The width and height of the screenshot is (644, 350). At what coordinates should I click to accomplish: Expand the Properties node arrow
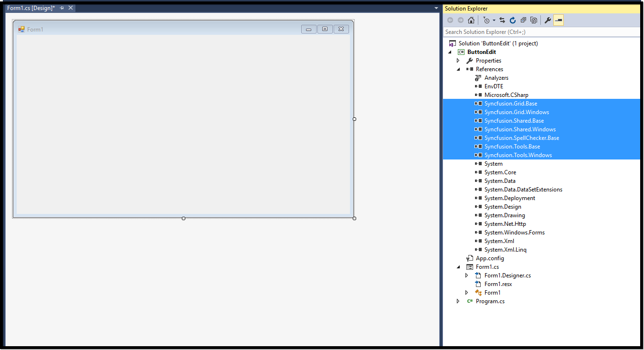click(458, 61)
